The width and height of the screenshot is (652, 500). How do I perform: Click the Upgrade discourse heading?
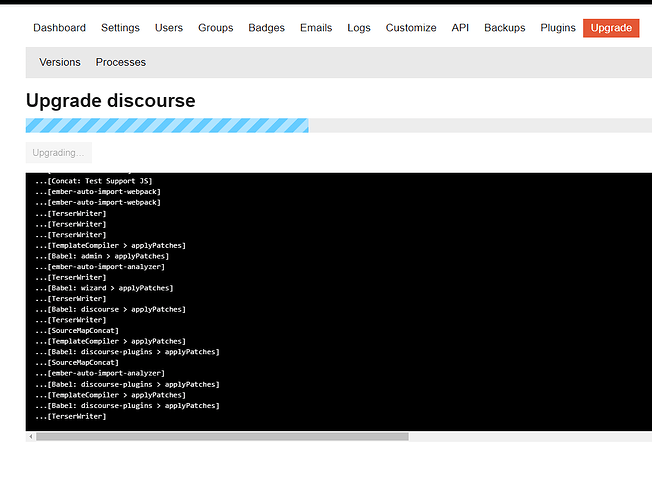(111, 101)
